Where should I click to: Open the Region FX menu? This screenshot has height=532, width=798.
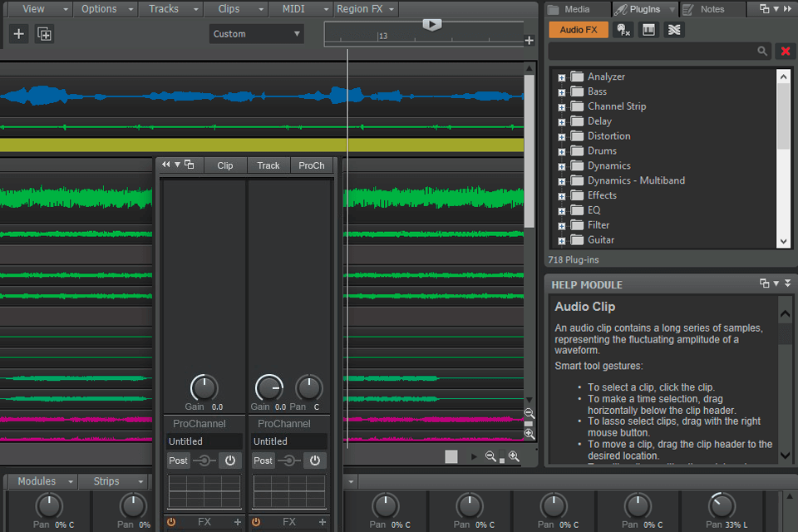tap(366, 8)
